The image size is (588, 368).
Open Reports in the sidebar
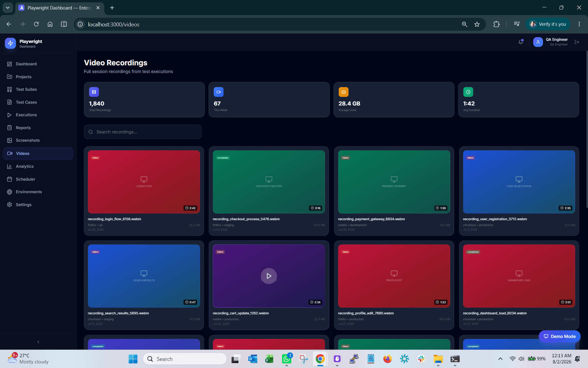[x=38, y=128]
